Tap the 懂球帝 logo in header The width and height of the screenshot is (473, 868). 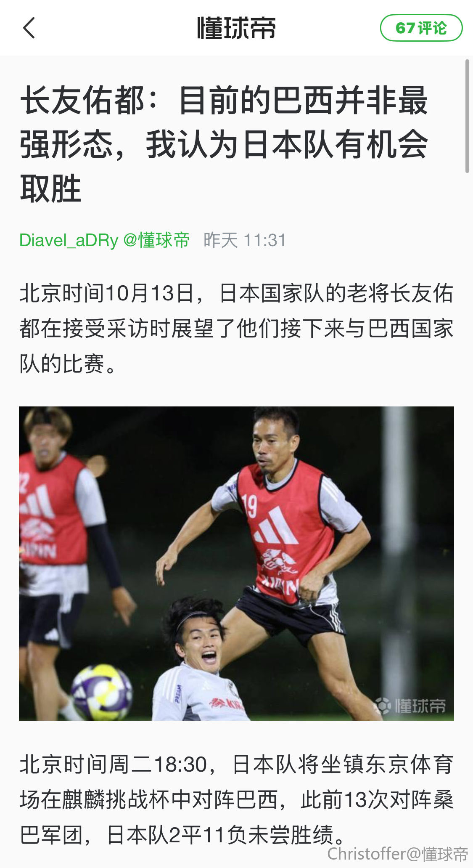236,28
